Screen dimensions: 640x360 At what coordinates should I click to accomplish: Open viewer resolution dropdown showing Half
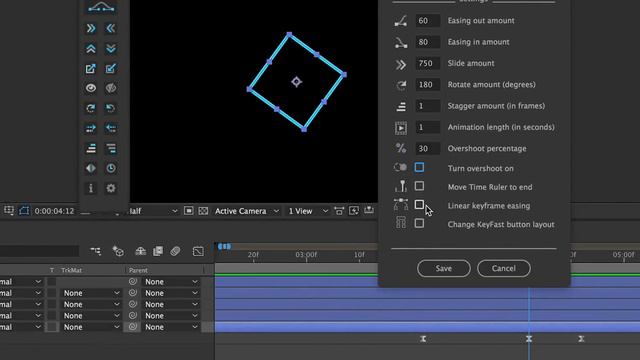153,211
